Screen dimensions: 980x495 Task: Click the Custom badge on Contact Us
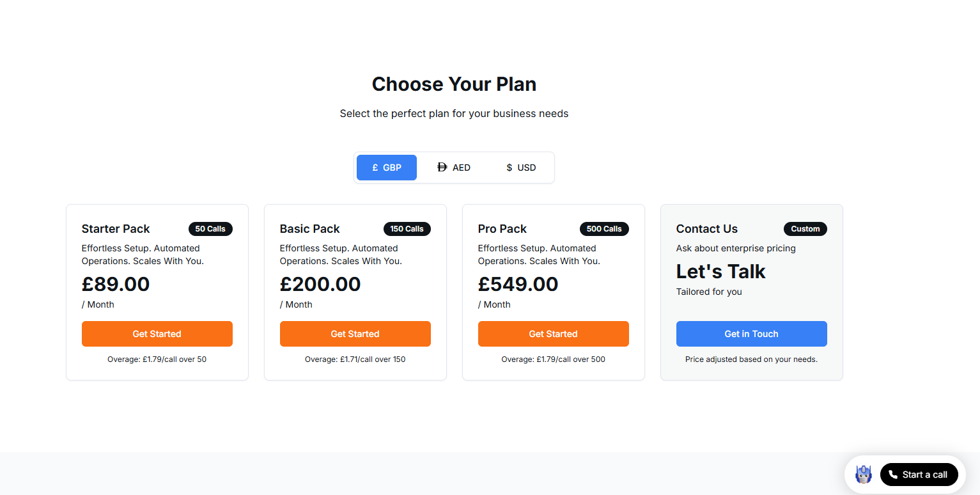tap(805, 229)
